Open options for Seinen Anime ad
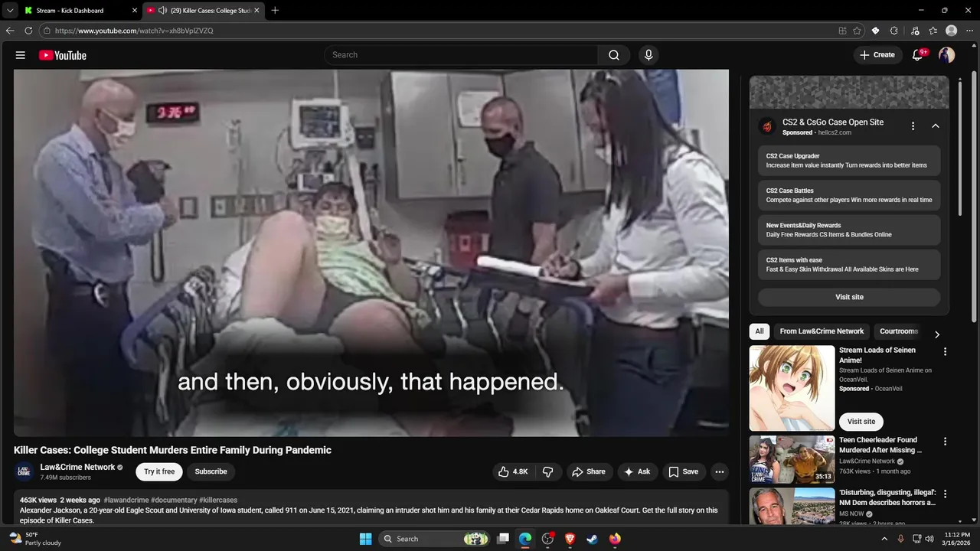Viewport: 980px width, 551px height. [x=945, y=351]
